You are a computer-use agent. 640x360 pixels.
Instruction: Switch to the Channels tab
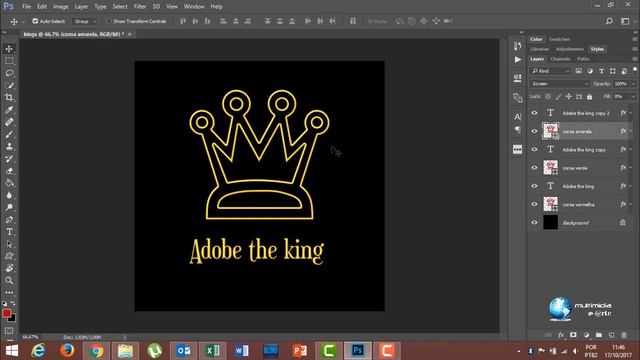click(x=560, y=59)
